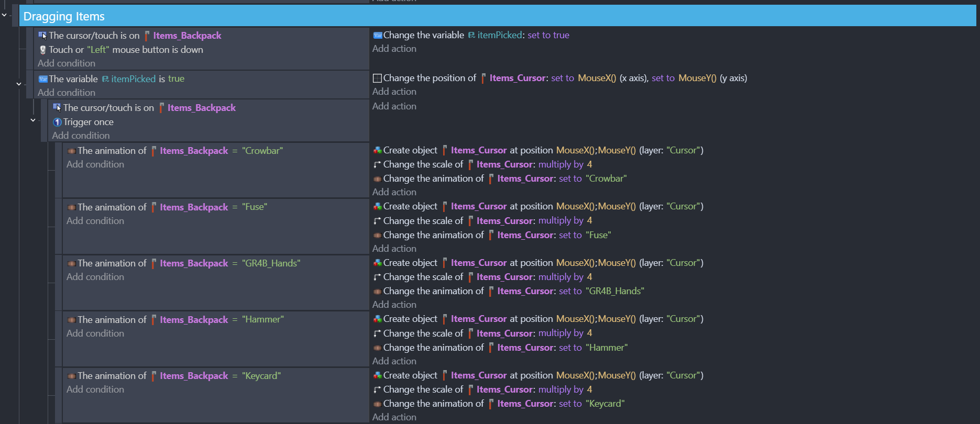Select the Dragging Items group header
This screenshot has height=424, width=980.
498,16
